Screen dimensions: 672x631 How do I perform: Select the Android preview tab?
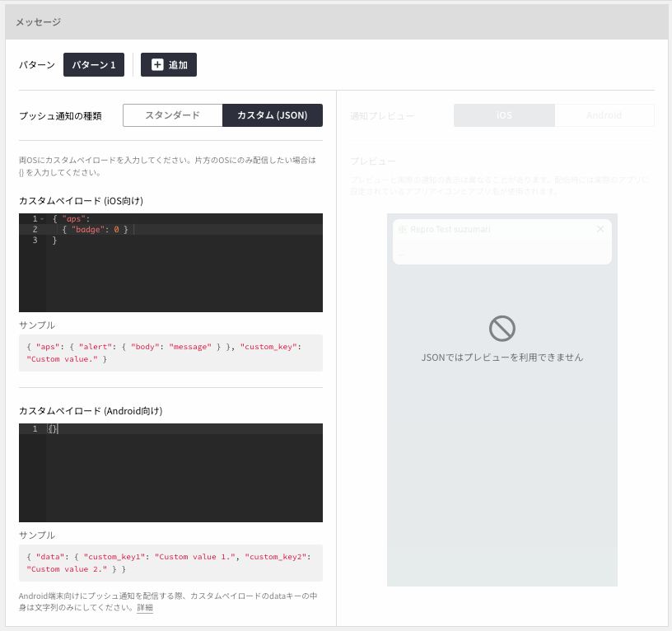click(x=604, y=115)
